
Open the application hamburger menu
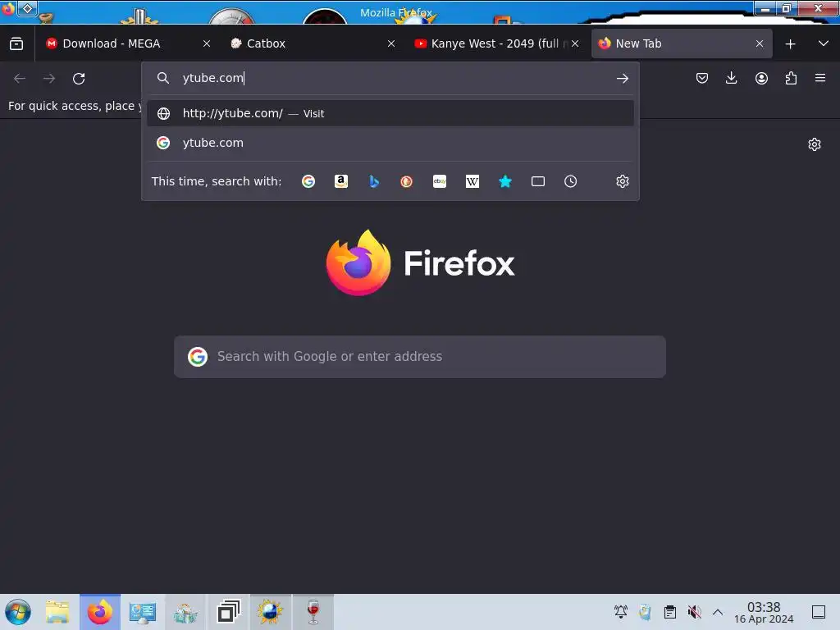(820, 79)
